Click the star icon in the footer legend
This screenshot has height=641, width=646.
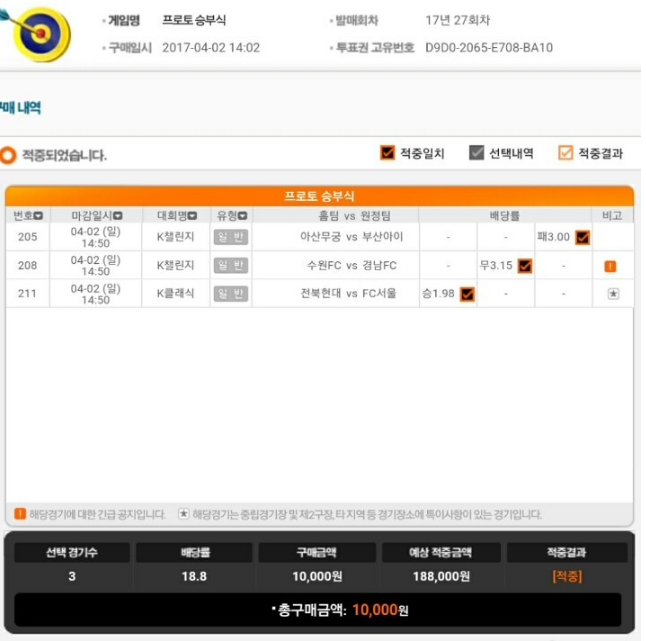184,513
